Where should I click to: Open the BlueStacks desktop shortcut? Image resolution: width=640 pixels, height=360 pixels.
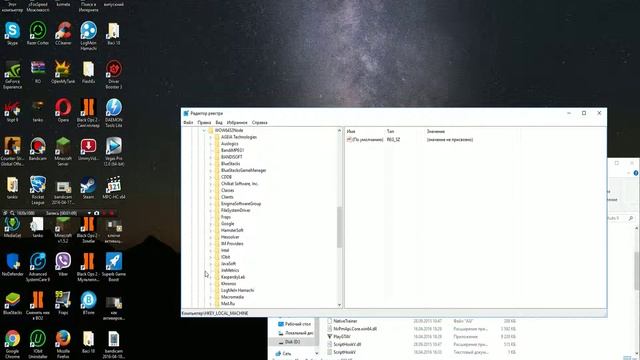(12, 303)
